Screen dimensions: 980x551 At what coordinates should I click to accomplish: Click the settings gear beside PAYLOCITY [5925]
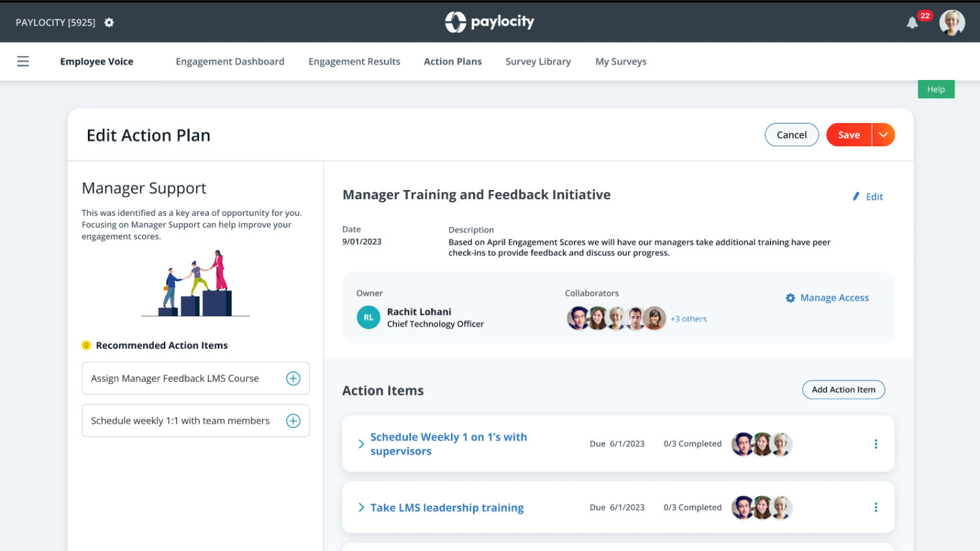point(109,23)
